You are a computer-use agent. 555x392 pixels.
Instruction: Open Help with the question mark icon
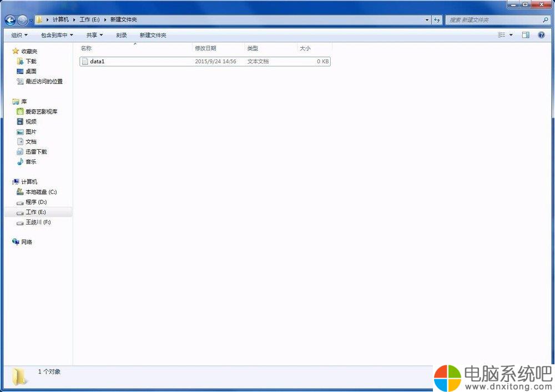click(541, 34)
